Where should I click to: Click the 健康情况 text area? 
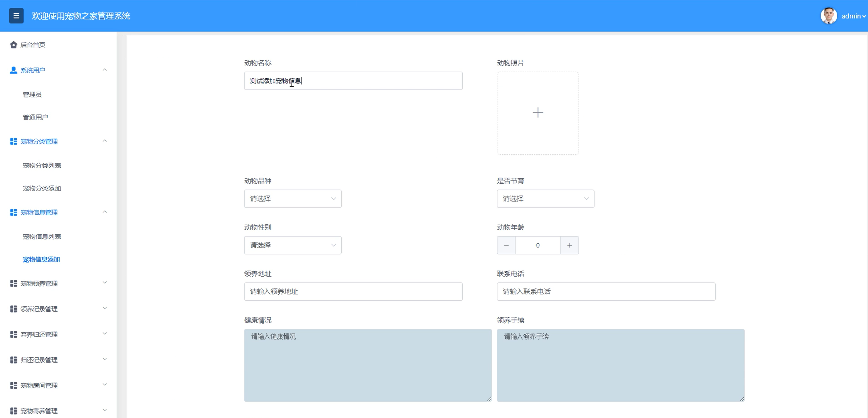368,365
